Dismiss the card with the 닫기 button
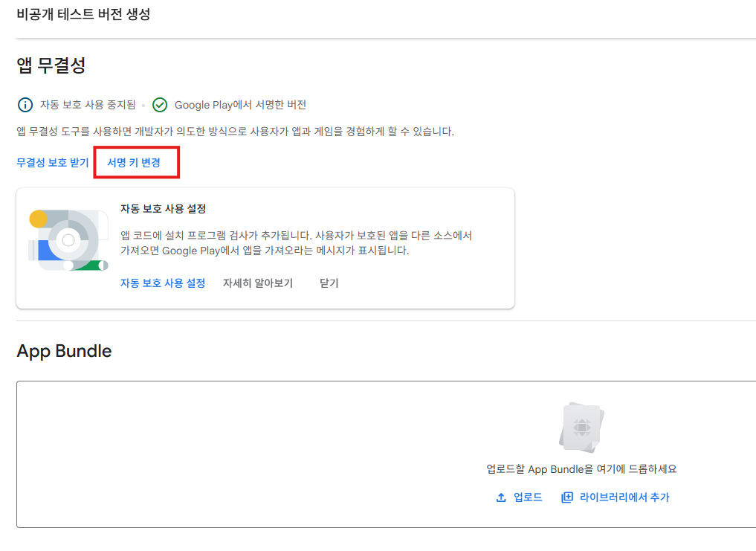 329,283
